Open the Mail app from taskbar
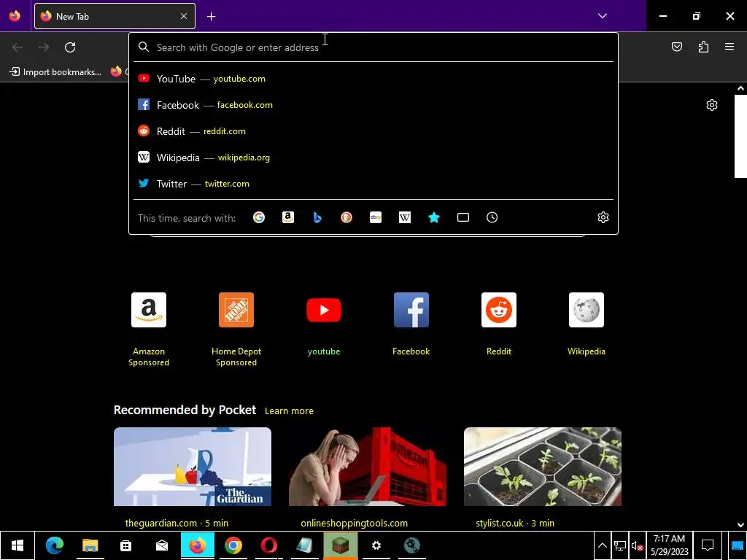Screen dimensions: 747x560 (161, 545)
